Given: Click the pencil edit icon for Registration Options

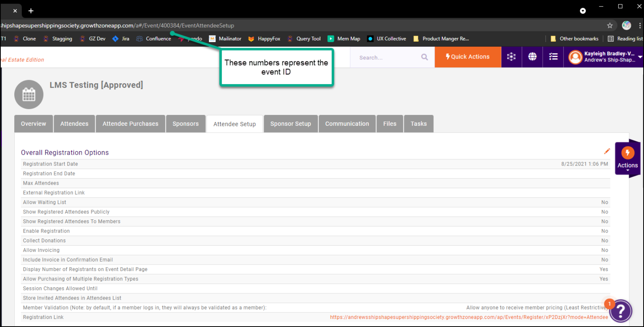Looking at the screenshot, I should coord(607,151).
